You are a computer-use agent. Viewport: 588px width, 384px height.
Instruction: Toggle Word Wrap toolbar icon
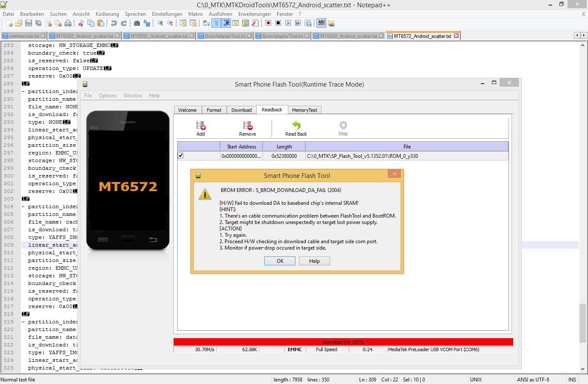[206, 23]
